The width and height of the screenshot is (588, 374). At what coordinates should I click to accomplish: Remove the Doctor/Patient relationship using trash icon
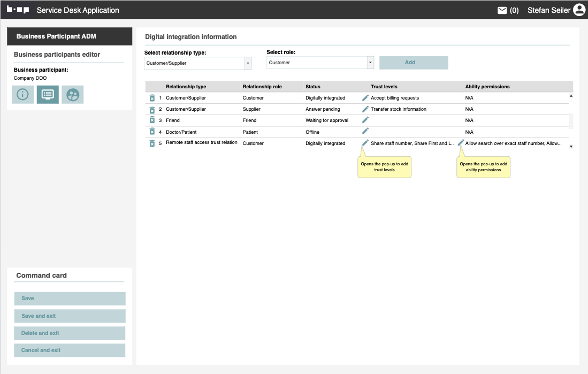click(x=152, y=132)
